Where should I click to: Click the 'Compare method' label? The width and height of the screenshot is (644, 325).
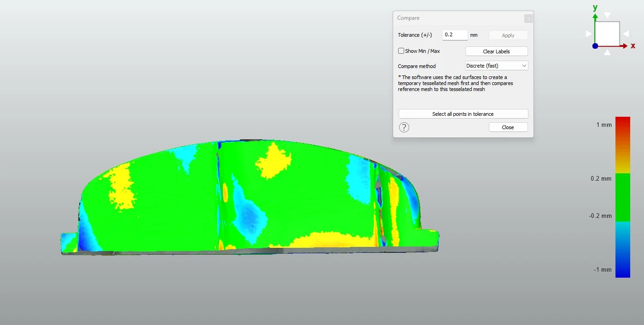pyautogui.click(x=417, y=66)
